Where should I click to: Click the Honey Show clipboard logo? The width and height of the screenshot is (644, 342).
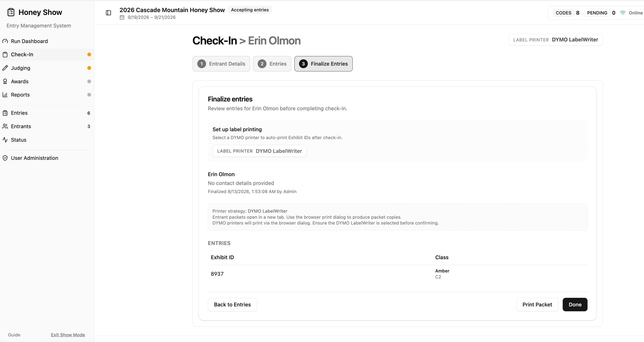(11, 12)
